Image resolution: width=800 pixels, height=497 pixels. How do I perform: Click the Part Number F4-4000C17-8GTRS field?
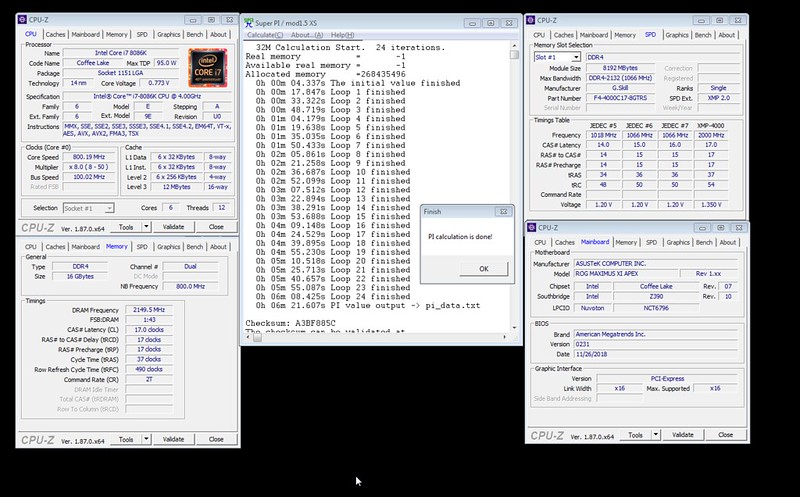pyautogui.click(x=620, y=98)
